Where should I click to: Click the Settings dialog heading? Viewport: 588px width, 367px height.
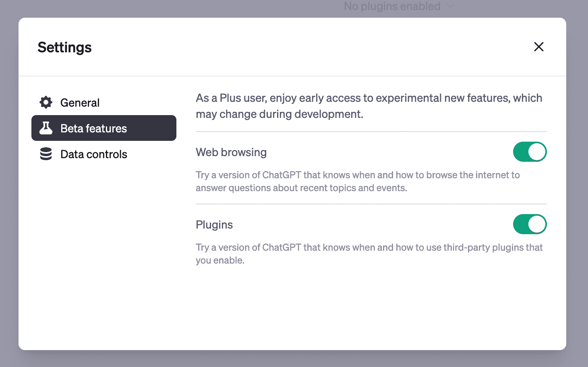64,47
